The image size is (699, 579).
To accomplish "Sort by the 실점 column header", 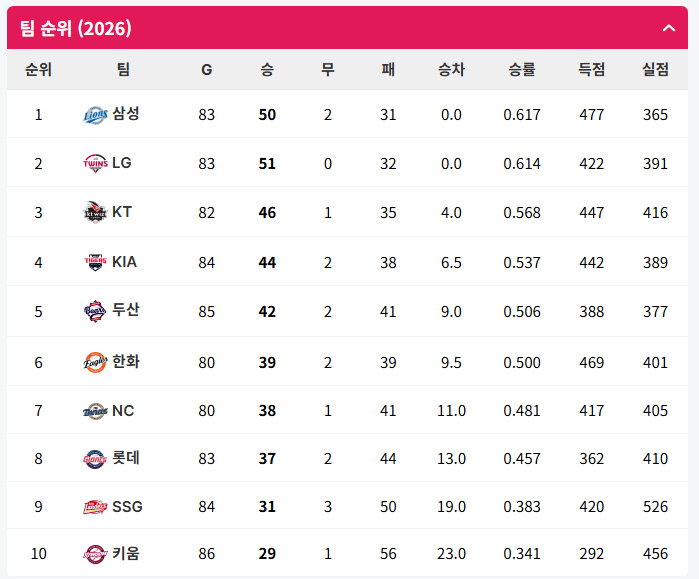I will click(x=655, y=70).
